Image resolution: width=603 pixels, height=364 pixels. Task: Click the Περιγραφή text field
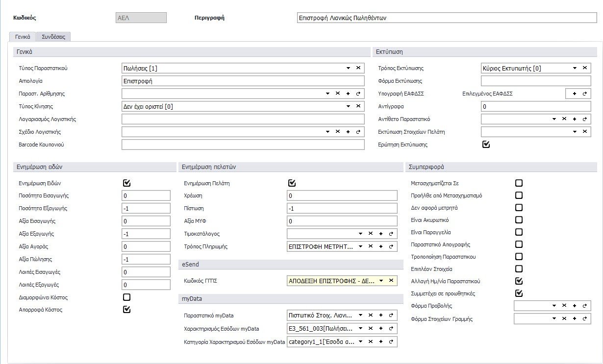pyautogui.click(x=443, y=18)
